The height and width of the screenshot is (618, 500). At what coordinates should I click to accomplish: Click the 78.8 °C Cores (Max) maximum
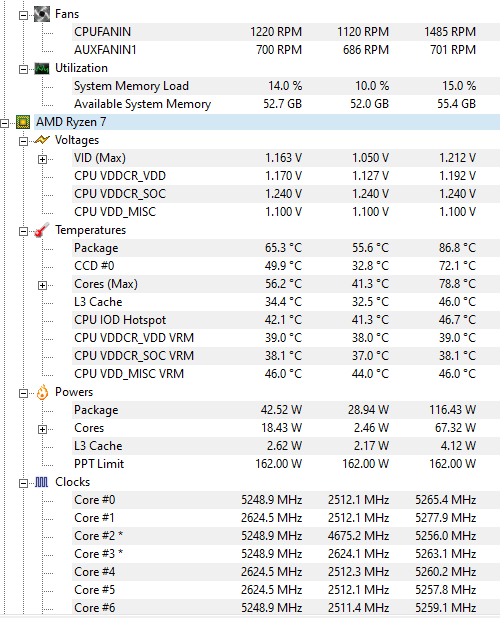point(457,284)
